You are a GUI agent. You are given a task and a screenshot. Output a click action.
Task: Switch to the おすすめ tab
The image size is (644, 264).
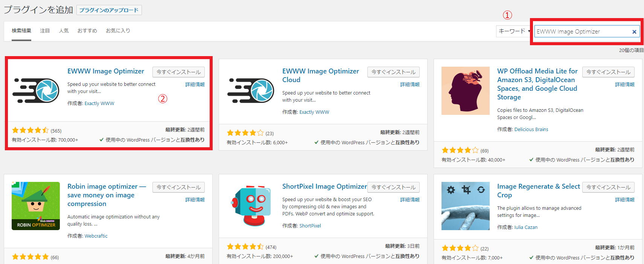(87, 31)
